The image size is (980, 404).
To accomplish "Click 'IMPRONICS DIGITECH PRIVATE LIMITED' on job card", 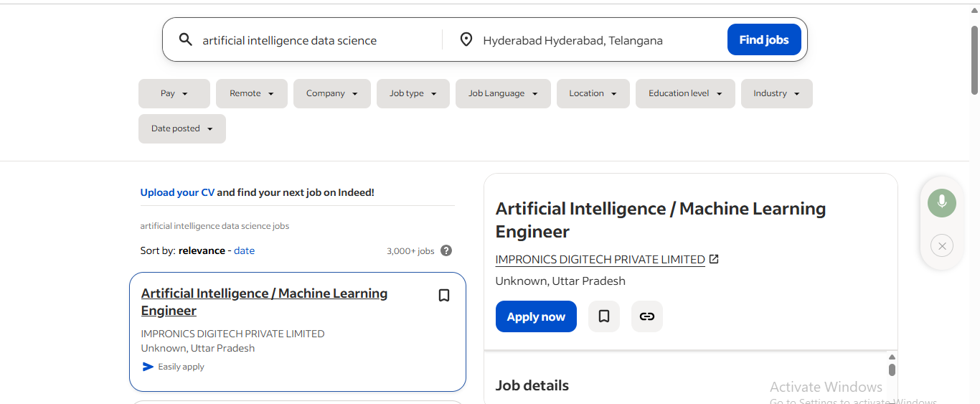I will click(x=232, y=334).
